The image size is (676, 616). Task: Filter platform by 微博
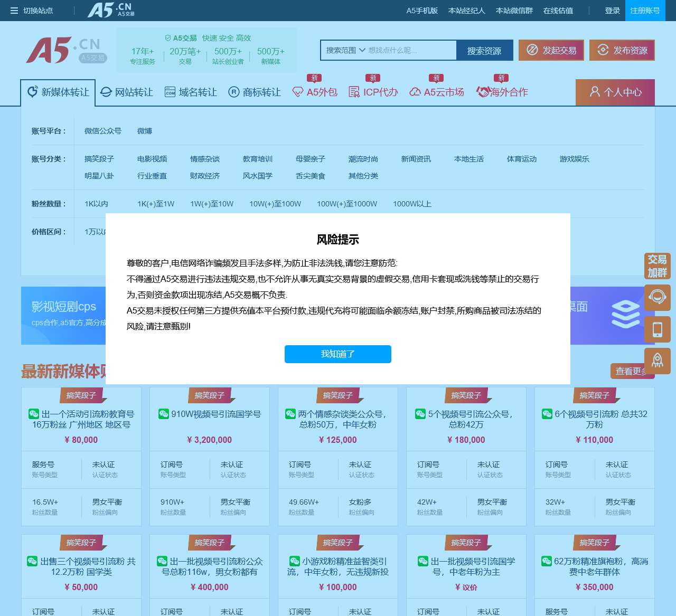(x=145, y=131)
